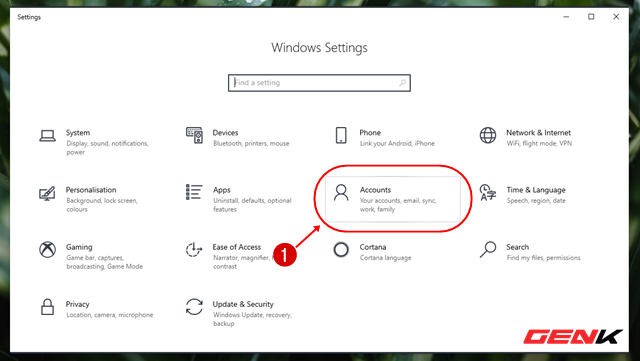Image resolution: width=640 pixels, height=361 pixels.
Task: Click inside the Find a setting field
Action: coord(319,83)
